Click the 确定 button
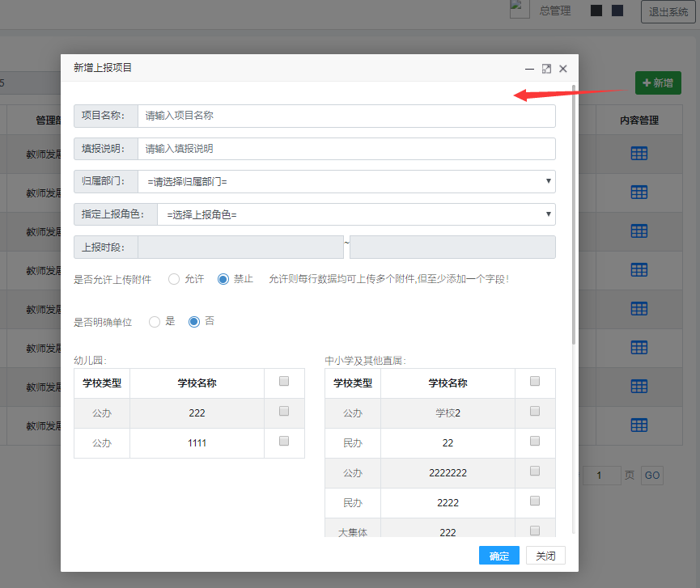 point(499,556)
